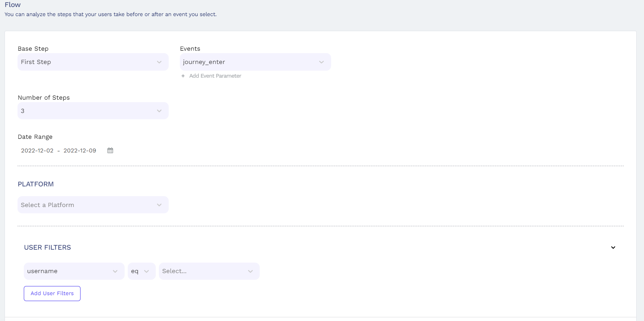Open the Number of Steps dropdown
Image resolution: width=644 pixels, height=321 pixels.
93,111
